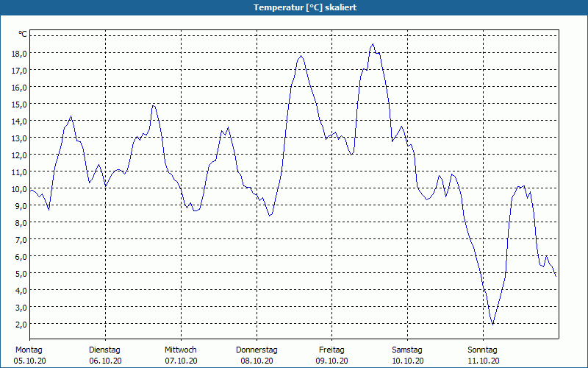Viewport: 588px width, 368px height.
Task: Click the 2,0 y-axis value
Action: (x=21, y=324)
